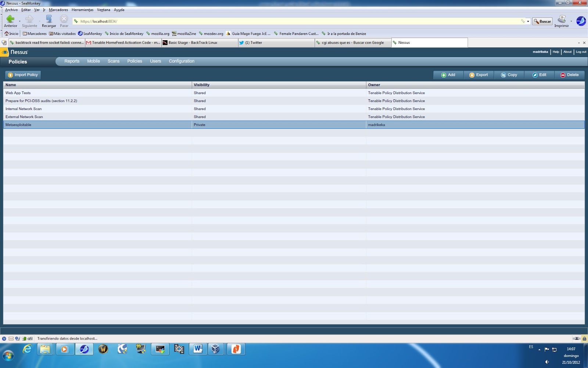588x368 pixels.
Task: Click the new tab icon left of the tabs
Action: [x=4, y=43]
